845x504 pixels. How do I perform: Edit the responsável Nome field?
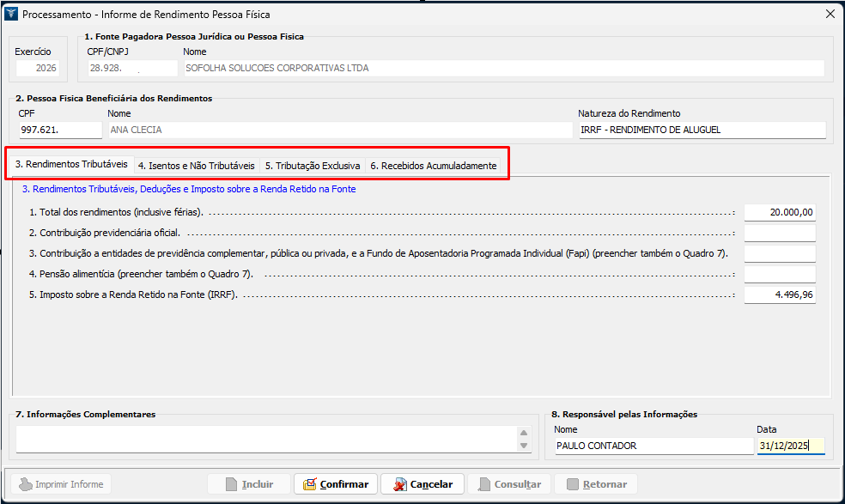point(652,446)
